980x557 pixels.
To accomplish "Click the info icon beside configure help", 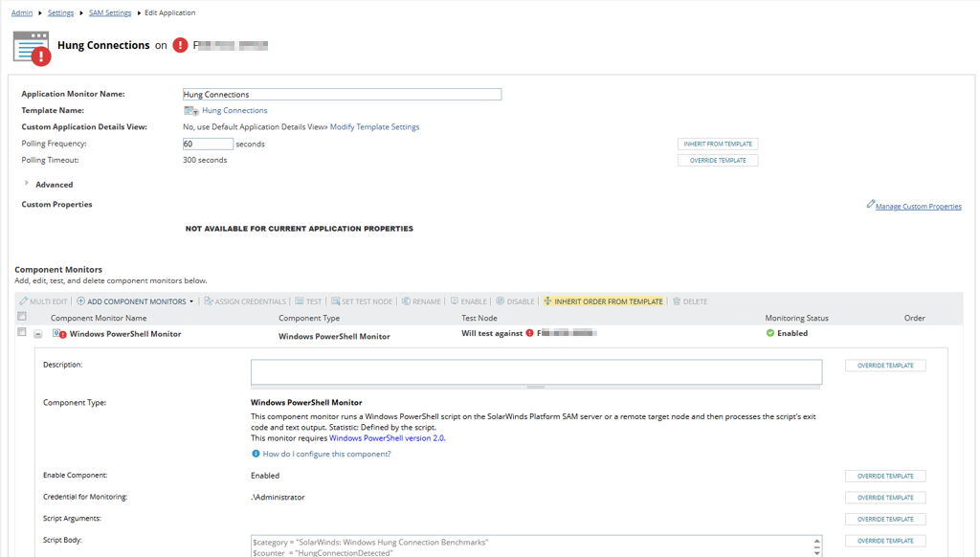I will pos(256,454).
